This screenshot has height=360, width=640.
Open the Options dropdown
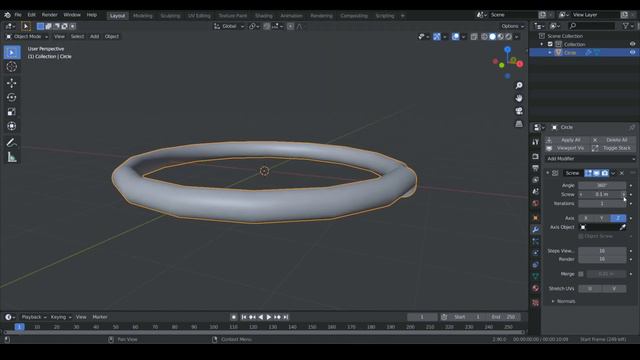pos(513,26)
